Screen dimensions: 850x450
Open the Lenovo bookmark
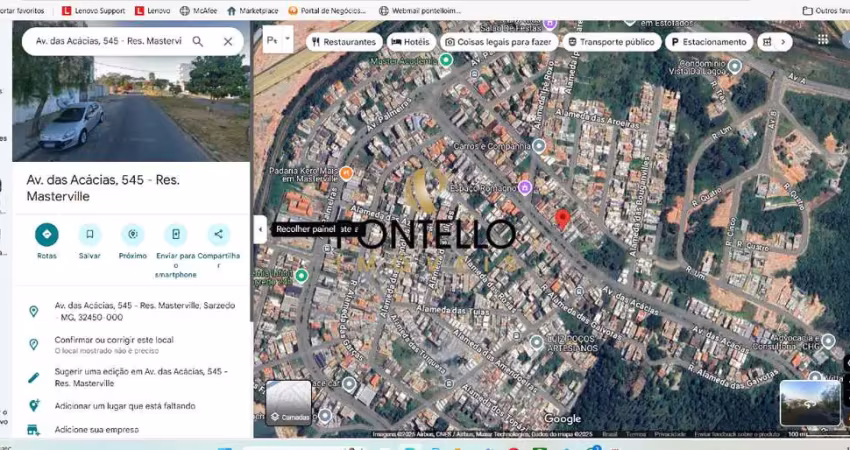[x=152, y=10]
